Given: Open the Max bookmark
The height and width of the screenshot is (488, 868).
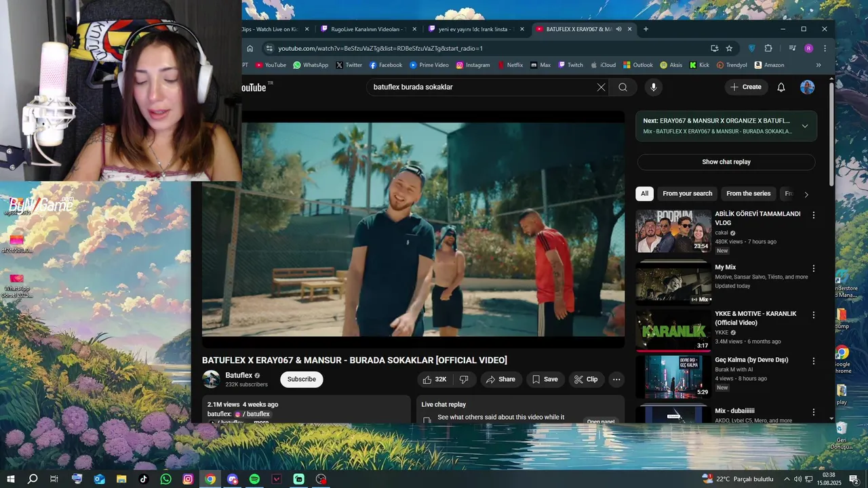Looking at the screenshot, I should 540,65.
